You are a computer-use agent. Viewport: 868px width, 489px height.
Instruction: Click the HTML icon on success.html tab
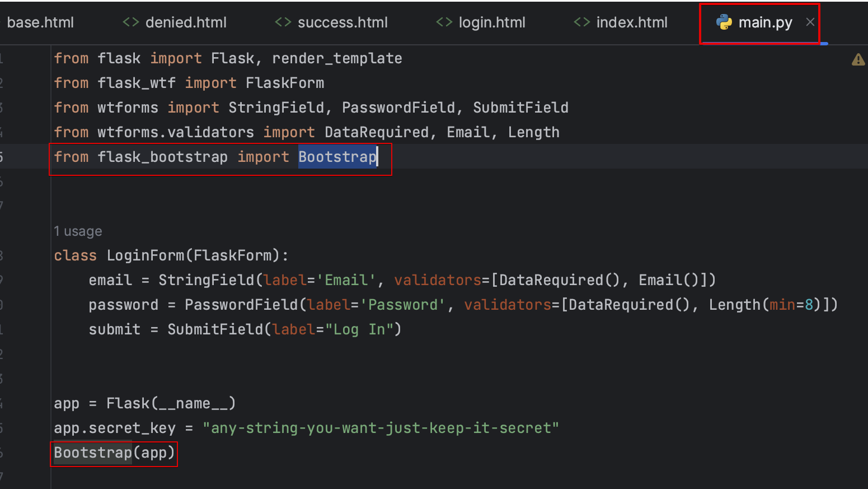point(283,22)
